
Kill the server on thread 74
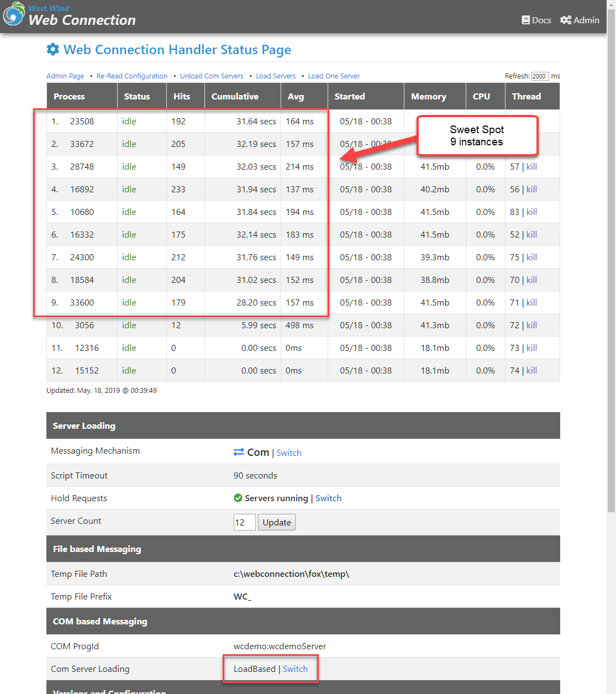(531, 370)
